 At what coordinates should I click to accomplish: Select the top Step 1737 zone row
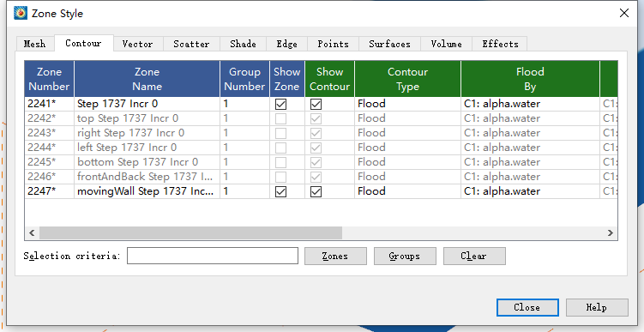point(321,118)
